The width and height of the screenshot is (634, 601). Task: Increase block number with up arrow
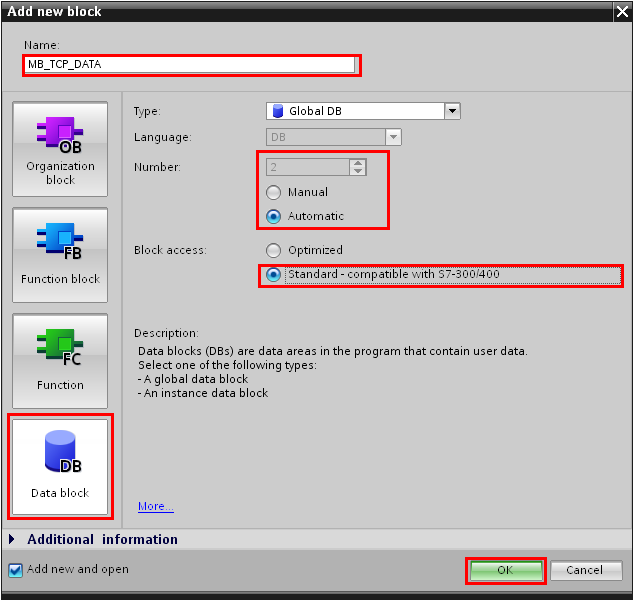[358, 163]
